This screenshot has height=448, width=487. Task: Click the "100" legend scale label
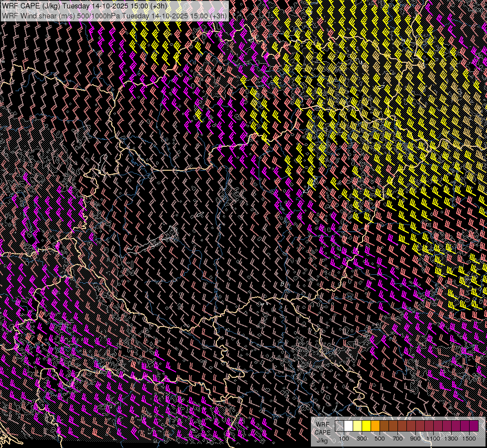pos(344,439)
